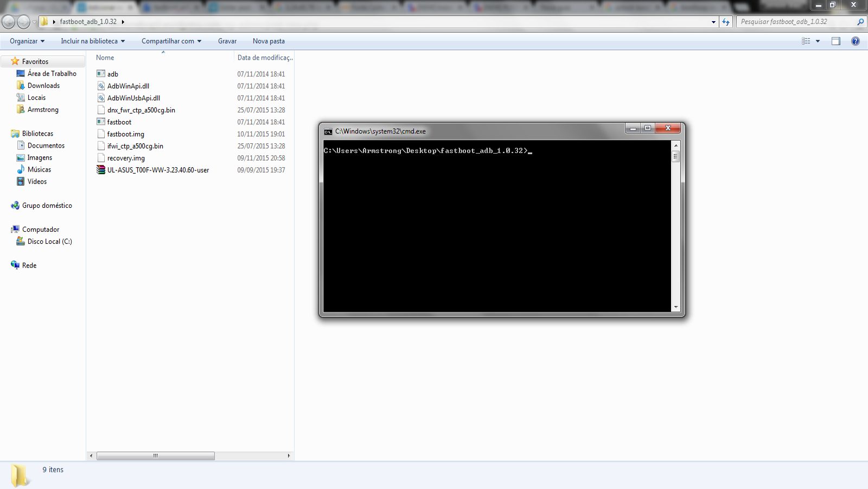The height and width of the screenshot is (489, 868).
Task: Maximize the cmd.exe window
Action: [648, 128]
